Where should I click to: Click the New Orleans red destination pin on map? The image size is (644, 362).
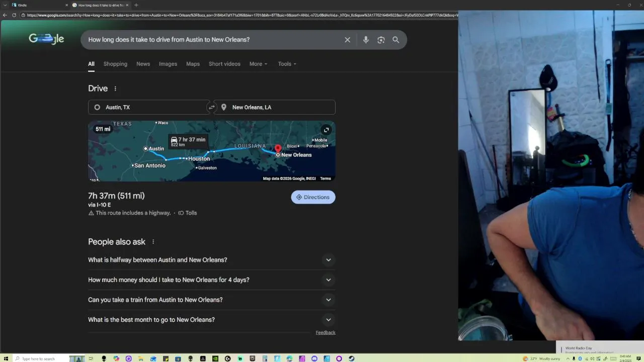pyautogui.click(x=278, y=149)
